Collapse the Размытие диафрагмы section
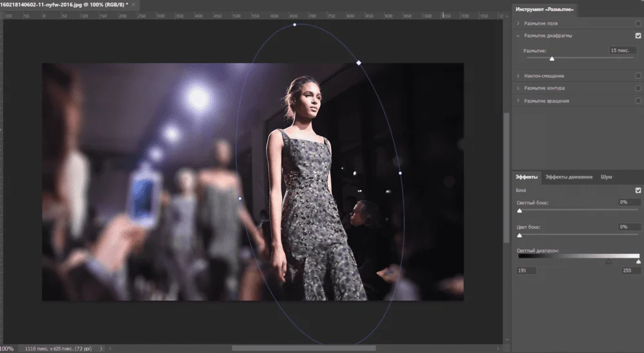The height and width of the screenshot is (353, 644). pyautogui.click(x=518, y=36)
